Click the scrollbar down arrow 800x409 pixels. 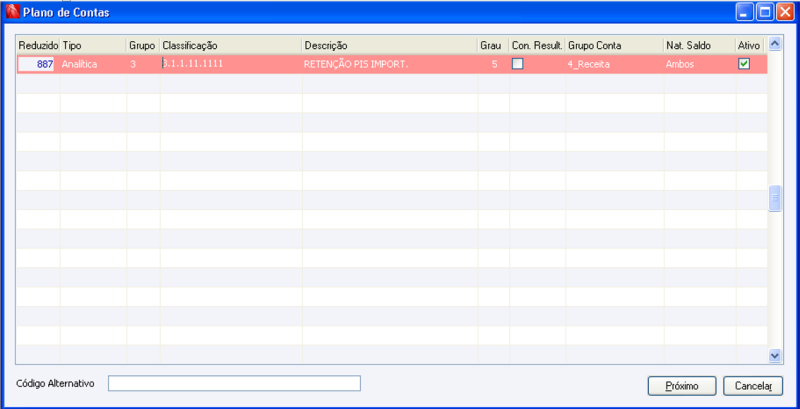pos(775,355)
